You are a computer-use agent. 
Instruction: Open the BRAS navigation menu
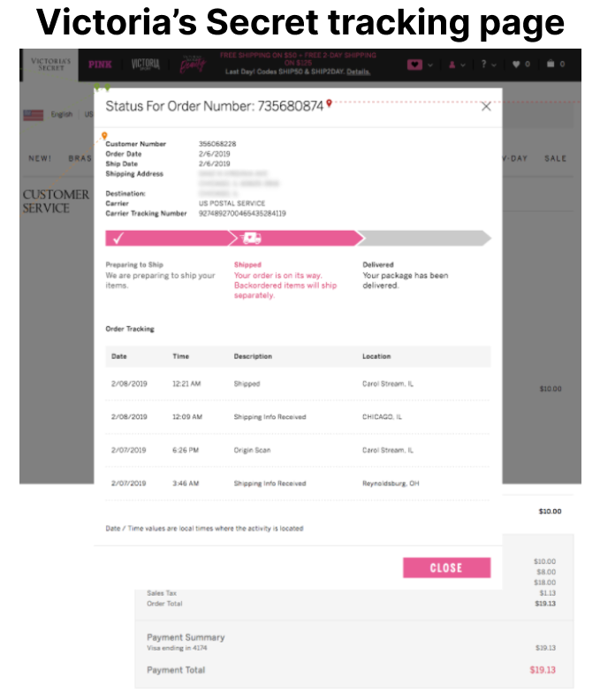tap(80, 158)
